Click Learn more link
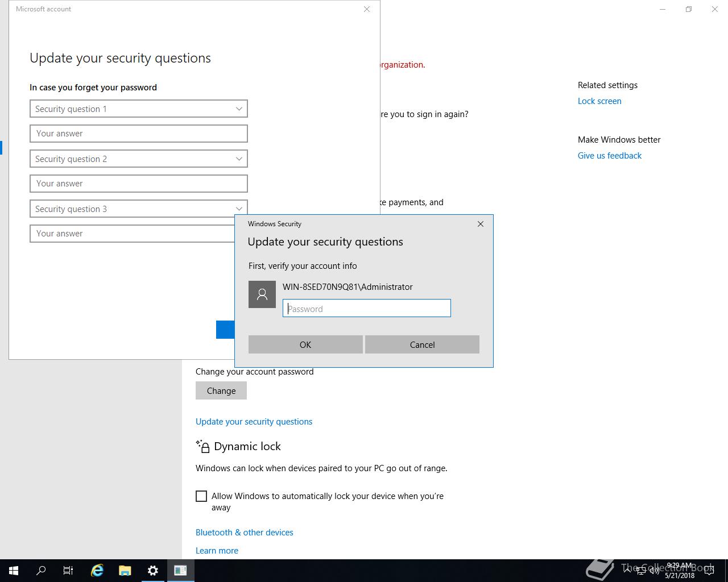Image resolution: width=728 pixels, height=582 pixels. (217, 551)
